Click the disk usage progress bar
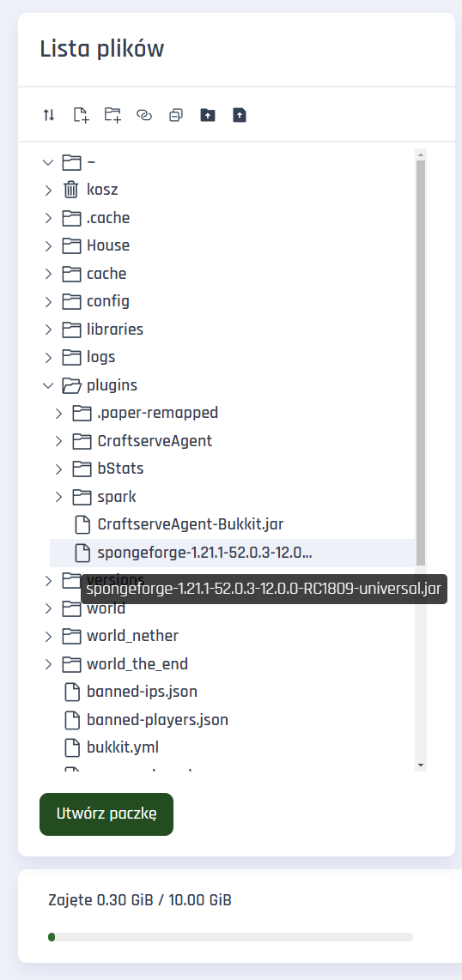The height and width of the screenshot is (980, 462). [x=231, y=937]
